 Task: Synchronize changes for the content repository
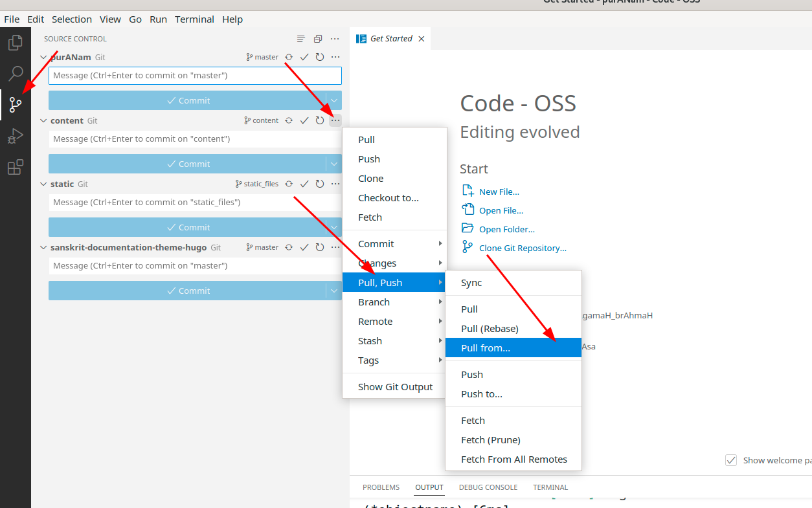289,120
